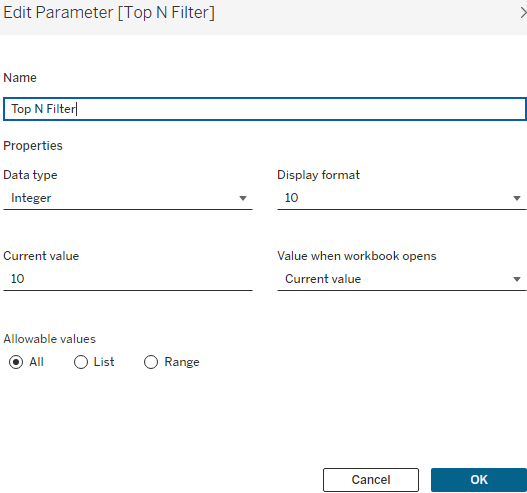Click the Current value input showing 10
Image resolution: width=527 pixels, height=493 pixels.
(x=128, y=279)
